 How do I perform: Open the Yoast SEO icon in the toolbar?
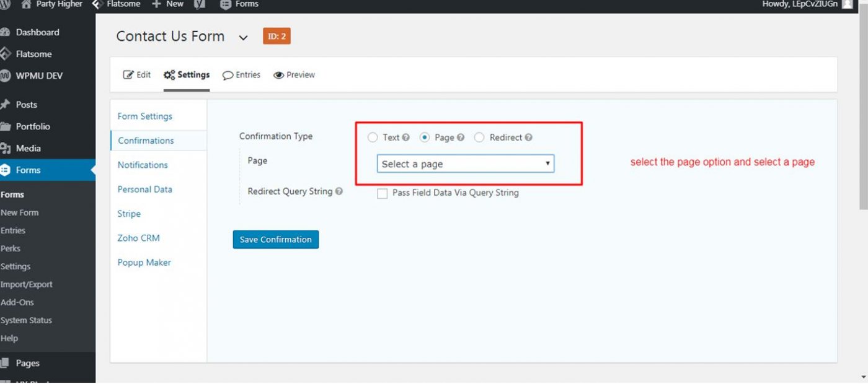(199, 4)
